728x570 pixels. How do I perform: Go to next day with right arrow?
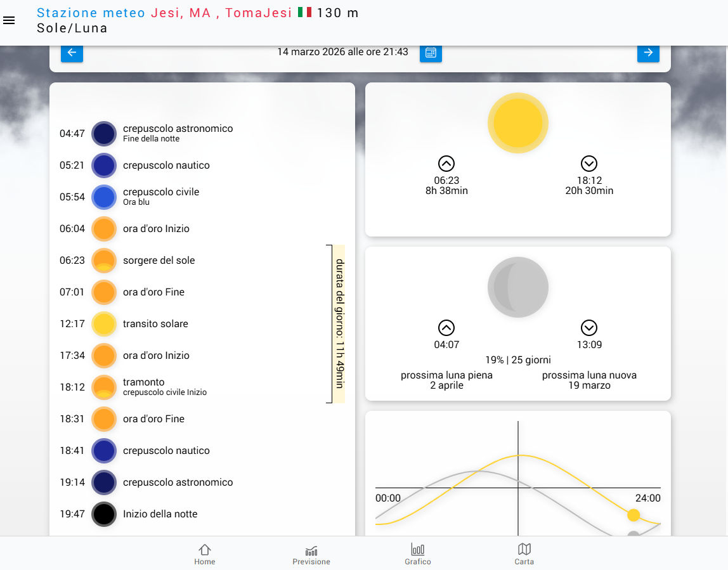(648, 53)
